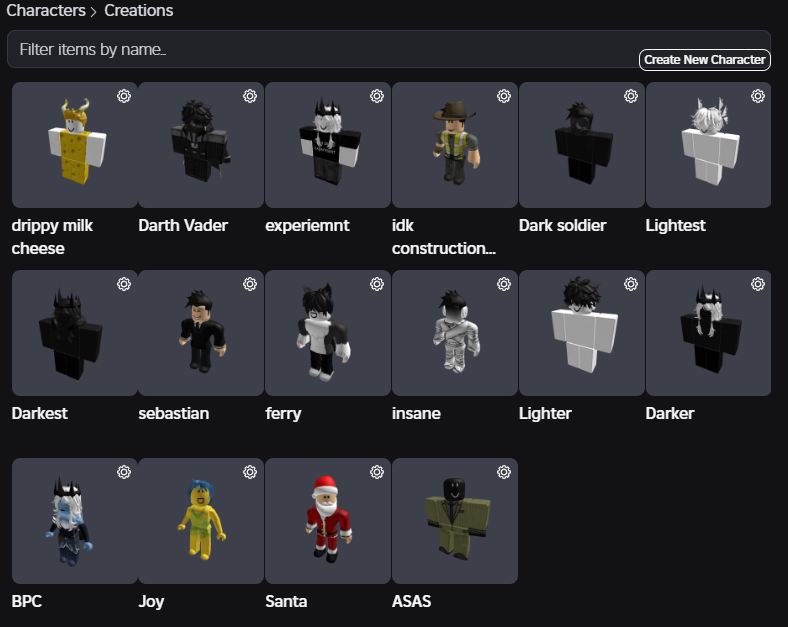This screenshot has height=627, width=788.
Task: Select the ASAS olive suit thumbnail
Action: tap(455, 520)
